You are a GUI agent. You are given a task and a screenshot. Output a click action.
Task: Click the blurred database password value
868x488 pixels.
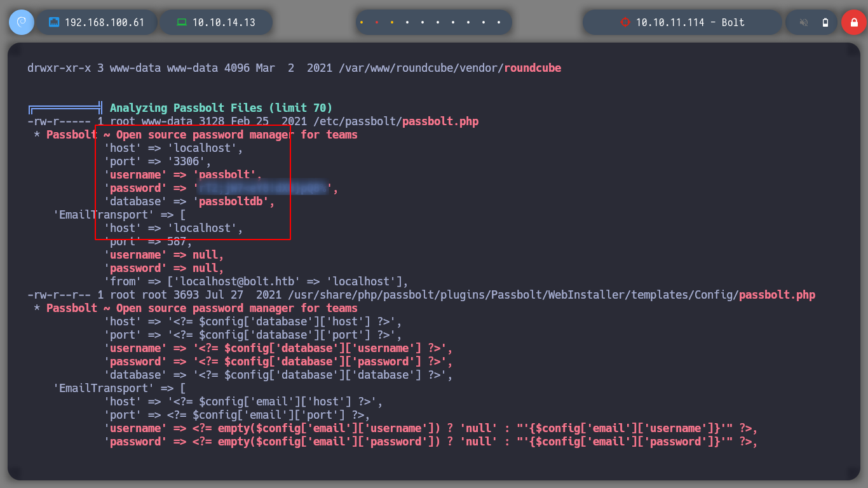pyautogui.click(x=264, y=188)
